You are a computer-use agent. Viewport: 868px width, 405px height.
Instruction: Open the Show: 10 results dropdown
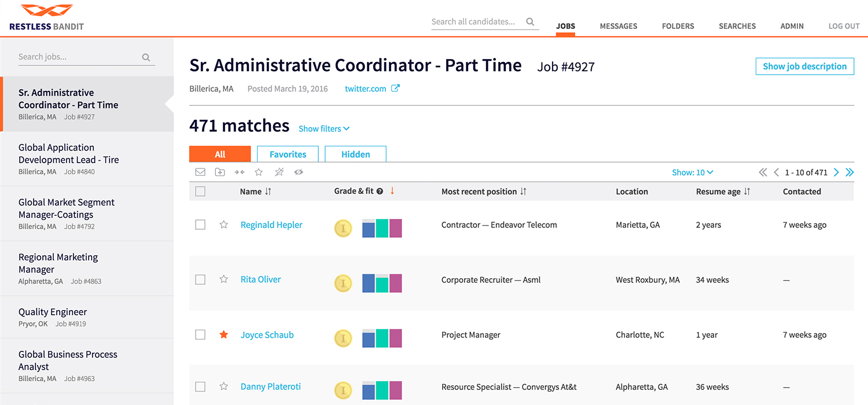[x=692, y=172]
